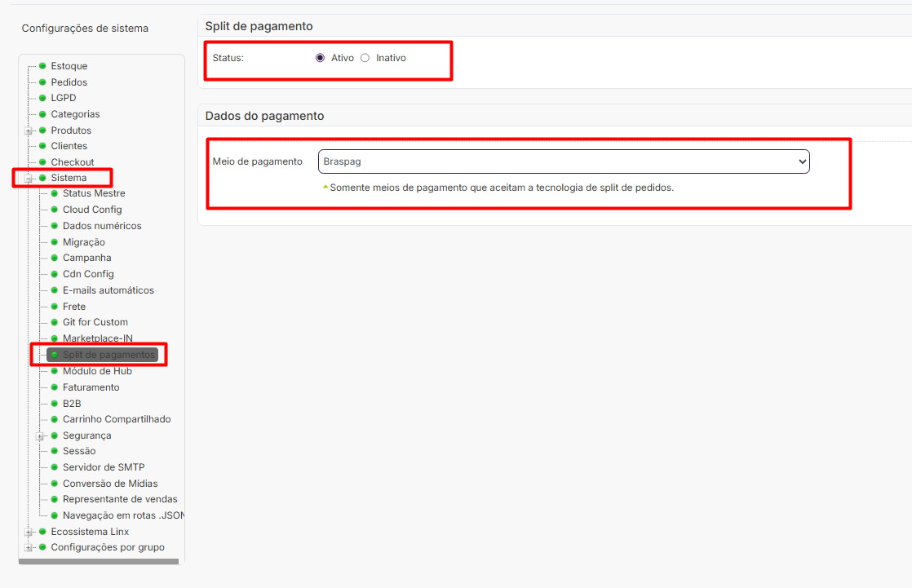This screenshot has width=912, height=588.
Task: Expand the Segurança tree node
Action: pos(39,435)
